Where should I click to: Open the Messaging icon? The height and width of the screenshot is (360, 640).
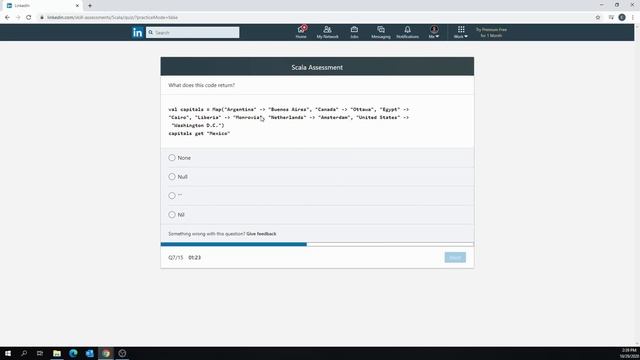[x=381, y=32]
